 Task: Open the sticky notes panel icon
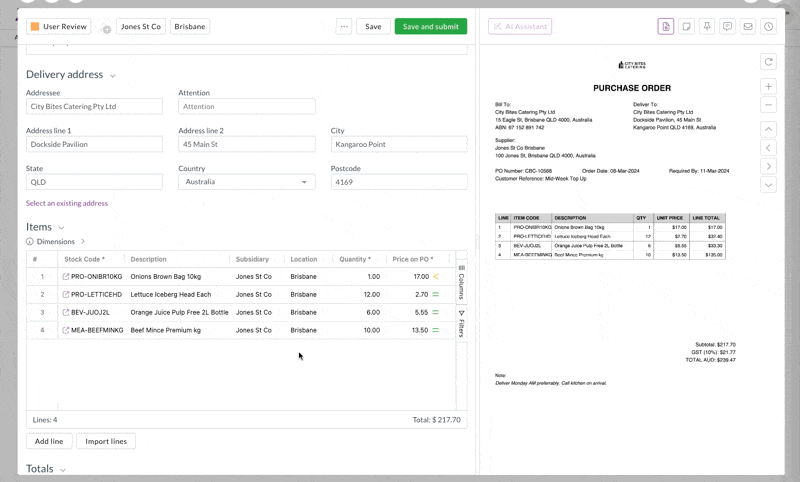pyautogui.click(x=686, y=27)
